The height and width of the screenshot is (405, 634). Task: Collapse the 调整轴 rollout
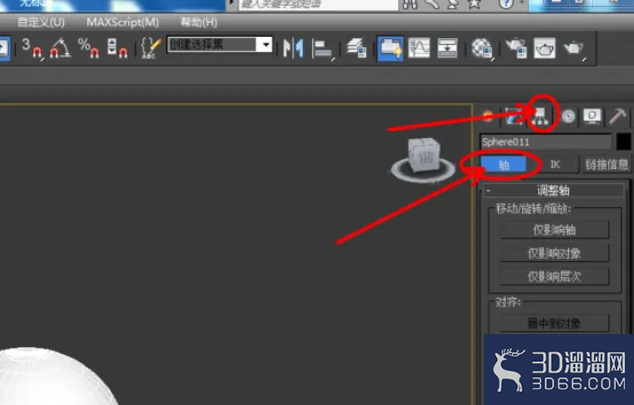pos(553,190)
